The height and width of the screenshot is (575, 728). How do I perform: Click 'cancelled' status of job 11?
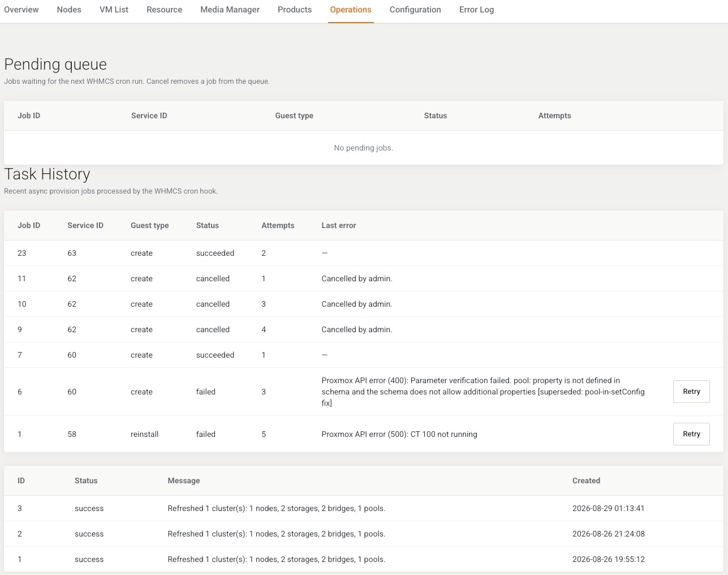pos(213,278)
